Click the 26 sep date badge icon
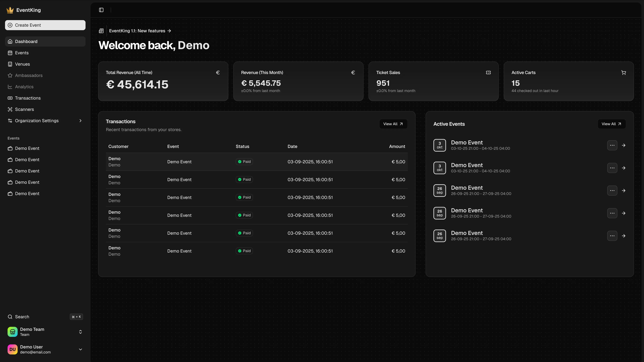This screenshot has width=644, height=362. point(439,191)
